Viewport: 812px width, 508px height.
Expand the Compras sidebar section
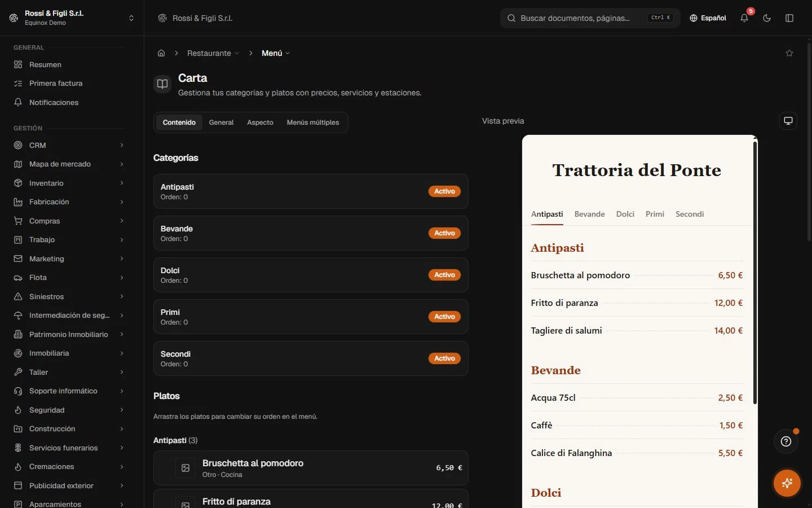(x=69, y=221)
